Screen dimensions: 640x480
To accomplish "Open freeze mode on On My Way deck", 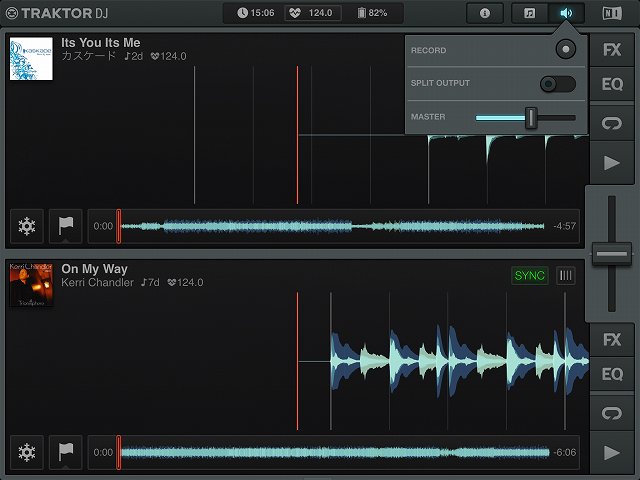I will coord(27,452).
